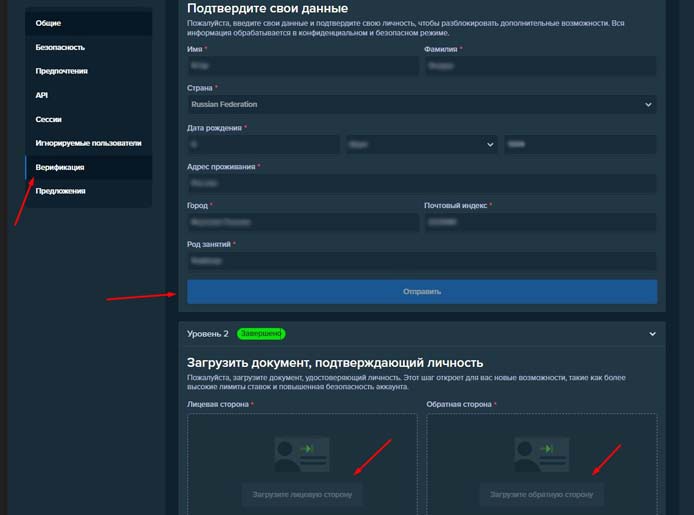Click the Адрес проживания field
Viewport: 694px width, 515px height.
[x=421, y=184]
